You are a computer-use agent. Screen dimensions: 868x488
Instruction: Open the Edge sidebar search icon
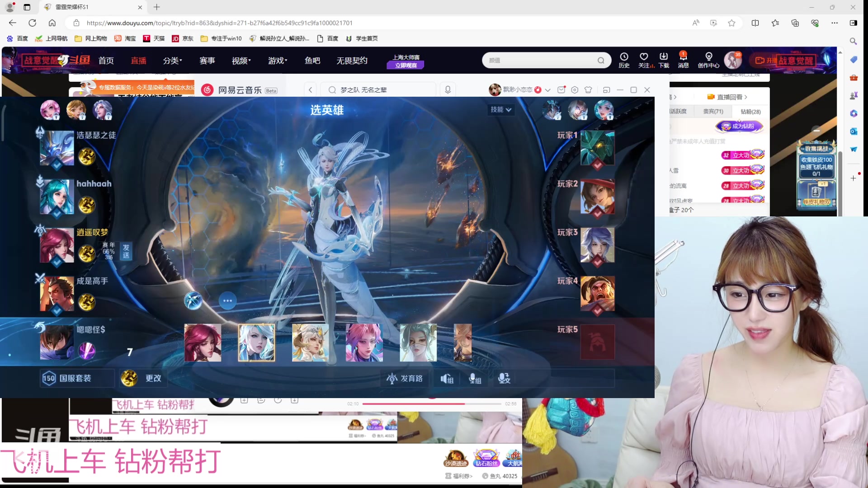point(853,41)
